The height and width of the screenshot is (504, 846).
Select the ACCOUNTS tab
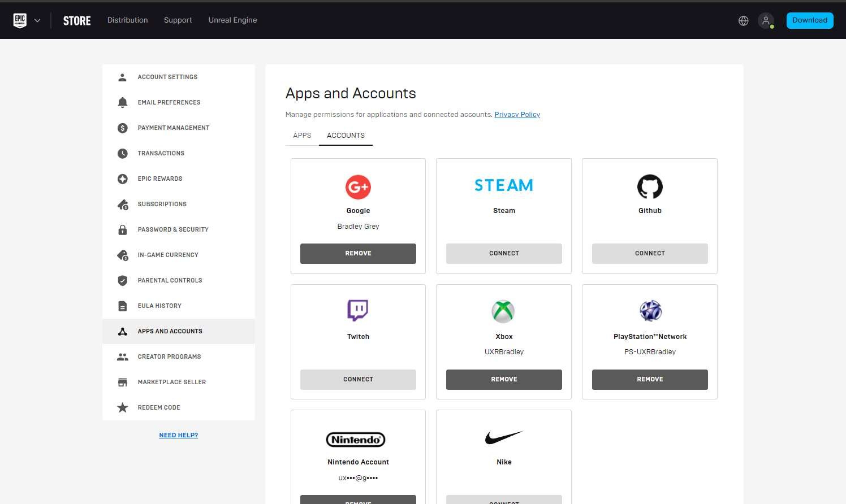346,136
